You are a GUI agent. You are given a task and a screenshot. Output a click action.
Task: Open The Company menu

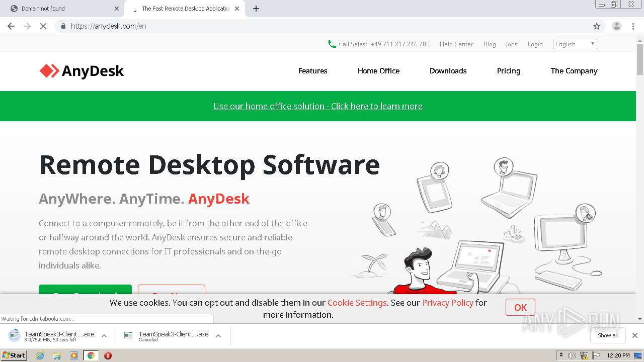coord(574,71)
